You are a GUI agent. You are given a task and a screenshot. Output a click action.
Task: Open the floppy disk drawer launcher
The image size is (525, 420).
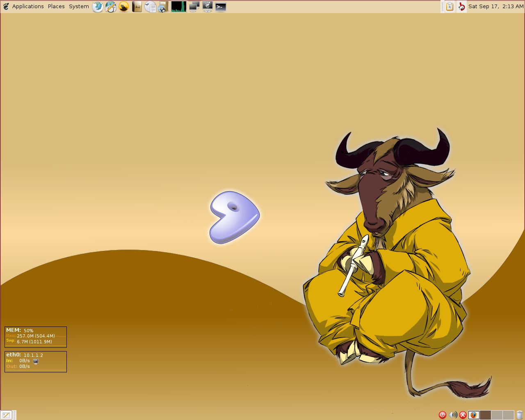[163, 7]
